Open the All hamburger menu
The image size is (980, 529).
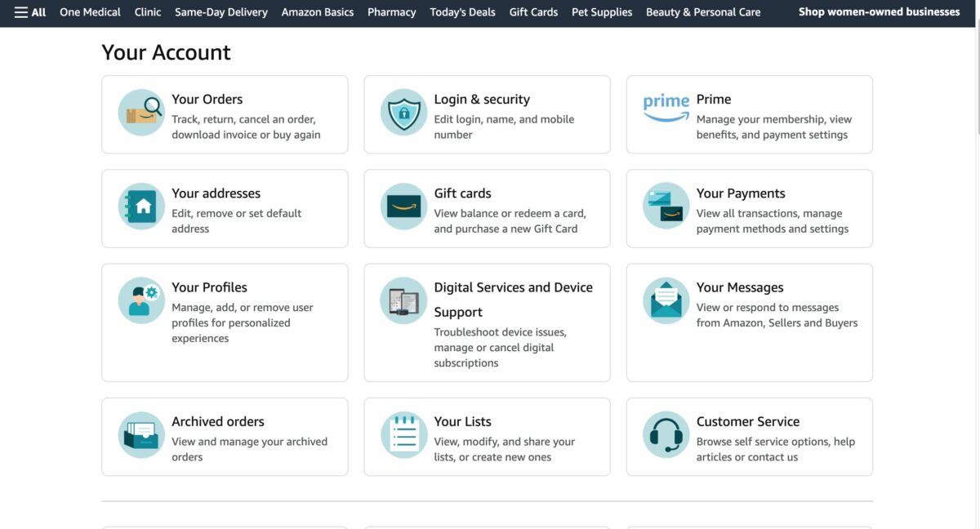[30, 12]
